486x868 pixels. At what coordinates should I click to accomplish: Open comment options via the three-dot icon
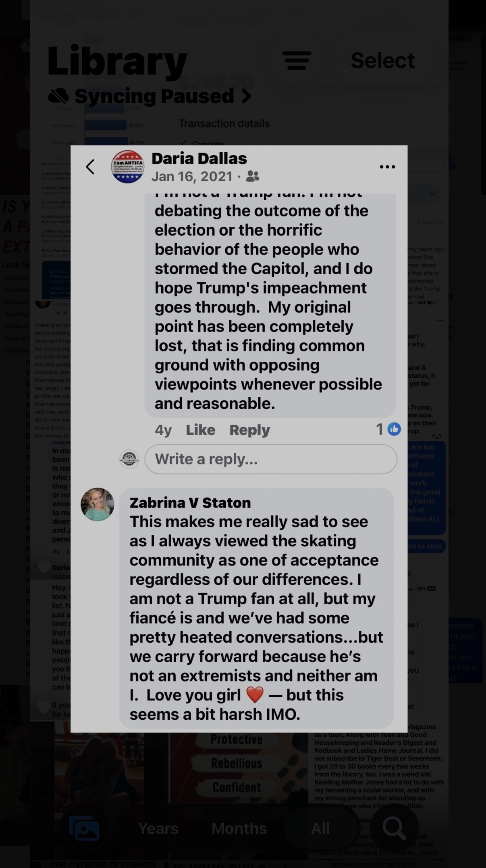click(387, 166)
